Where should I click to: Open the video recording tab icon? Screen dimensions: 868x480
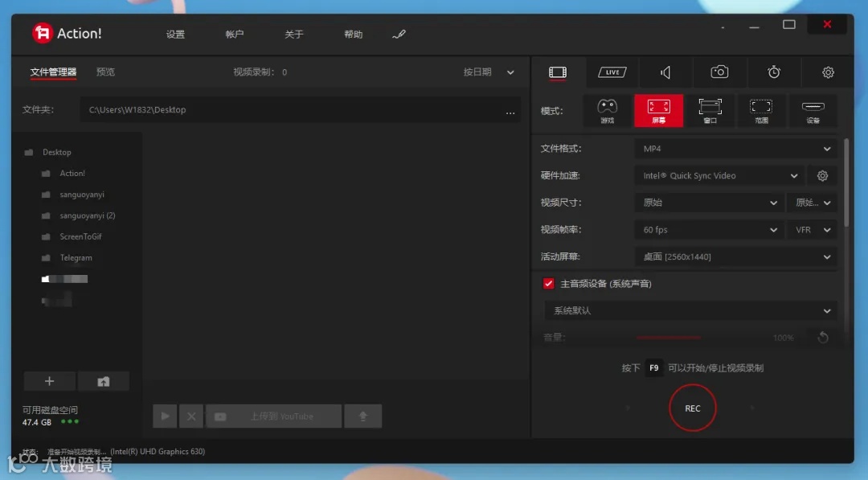(558, 72)
